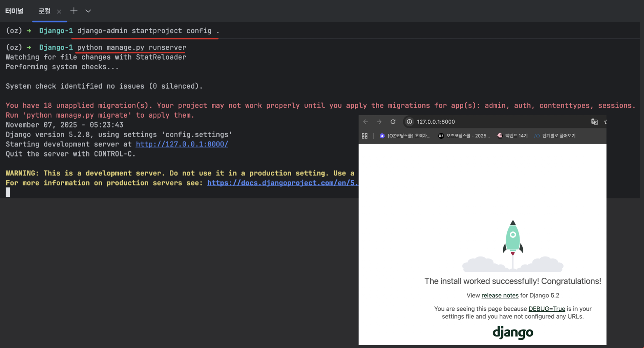Viewport: 644px width, 348px height.
Task: Open the 백엔드 14기 bookmark
Action: 512,136
